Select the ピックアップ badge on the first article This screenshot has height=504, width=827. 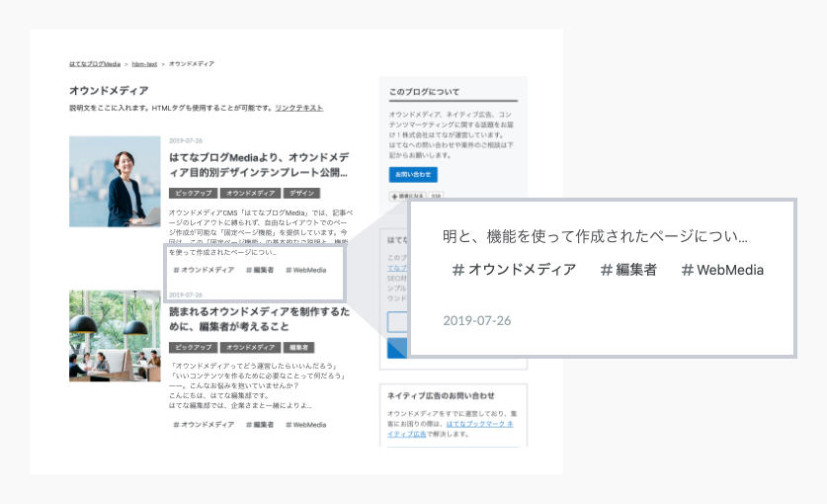point(192,194)
